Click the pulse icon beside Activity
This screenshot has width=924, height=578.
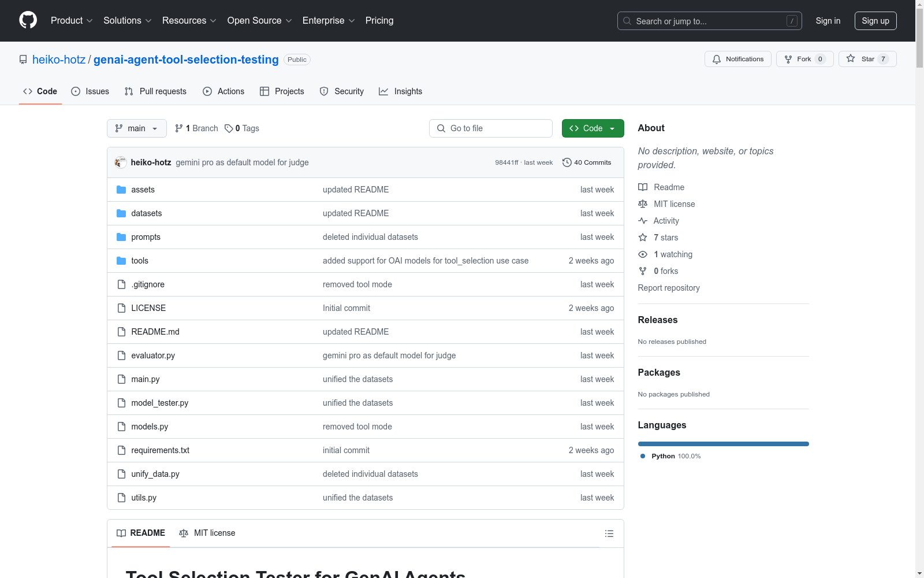pos(643,221)
